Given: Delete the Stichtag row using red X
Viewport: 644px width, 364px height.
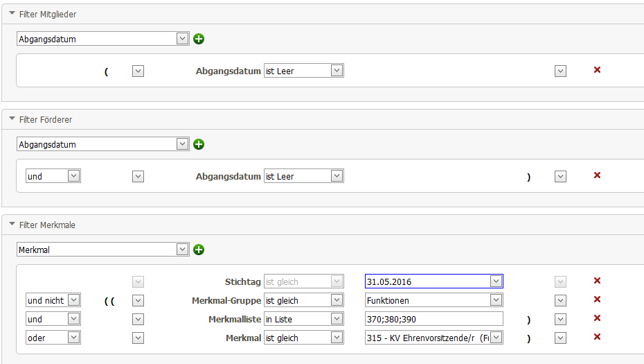Looking at the screenshot, I should pos(597,281).
